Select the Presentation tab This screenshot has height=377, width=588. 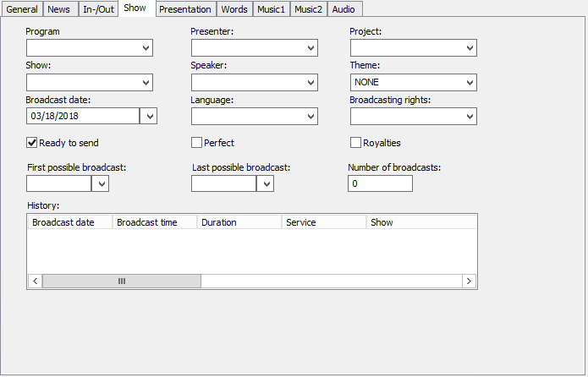[x=185, y=9]
